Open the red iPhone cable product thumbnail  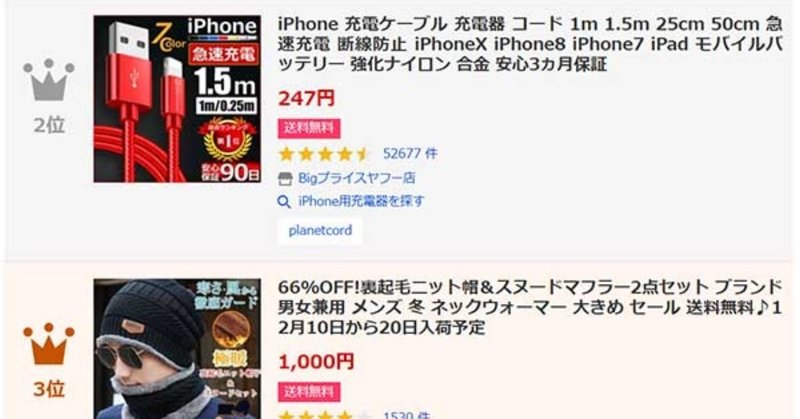tap(177, 99)
